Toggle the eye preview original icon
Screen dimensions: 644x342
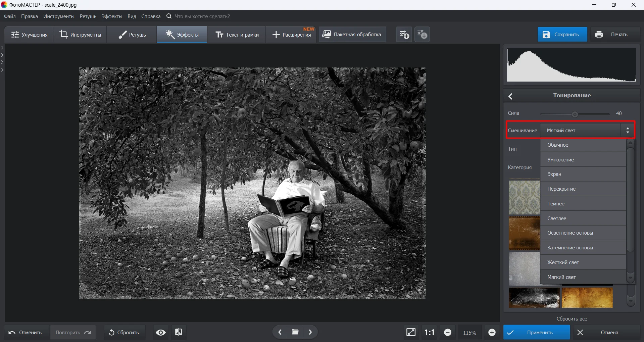[161, 332]
